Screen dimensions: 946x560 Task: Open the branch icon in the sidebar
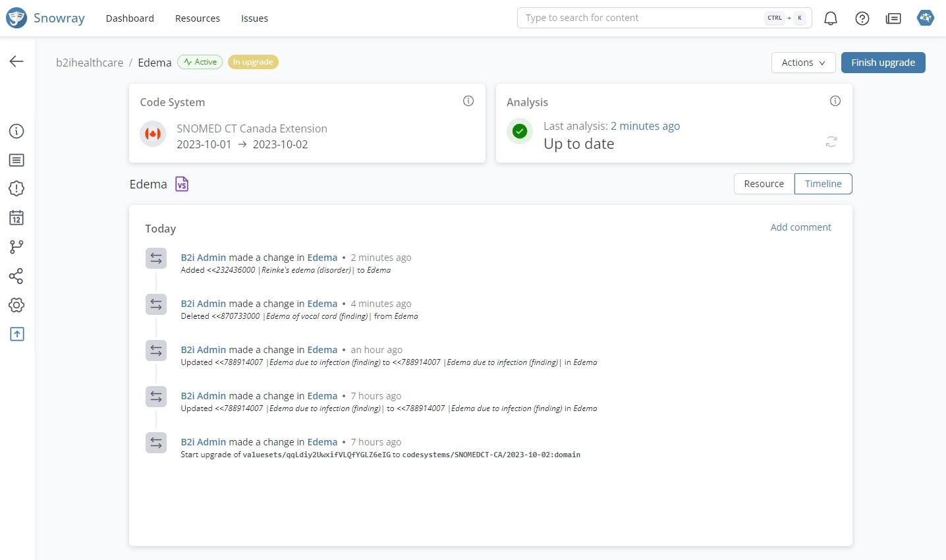coord(16,246)
